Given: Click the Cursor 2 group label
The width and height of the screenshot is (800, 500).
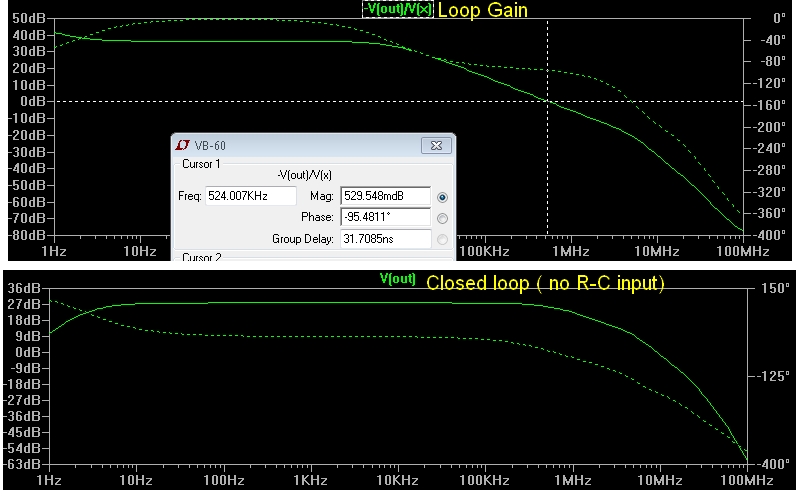Looking at the screenshot, I should click(x=202, y=257).
